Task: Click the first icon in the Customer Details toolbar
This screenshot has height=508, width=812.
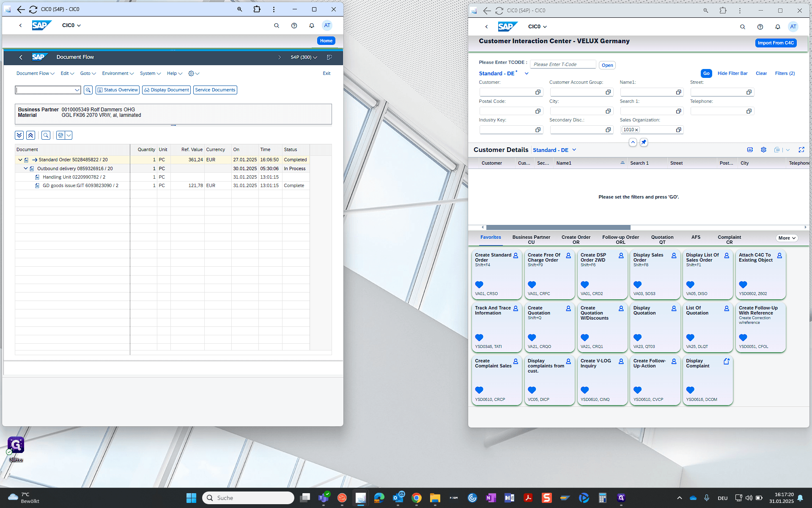Action: pos(750,150)
